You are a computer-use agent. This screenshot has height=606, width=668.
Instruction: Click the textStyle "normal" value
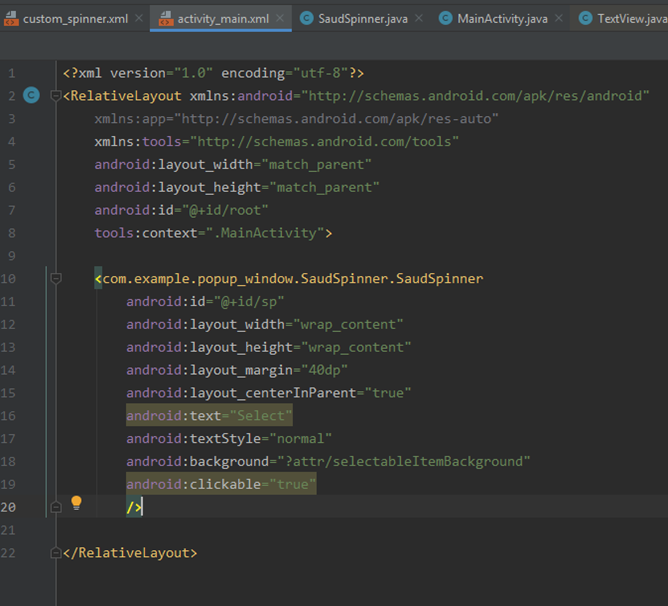(300, 439)
